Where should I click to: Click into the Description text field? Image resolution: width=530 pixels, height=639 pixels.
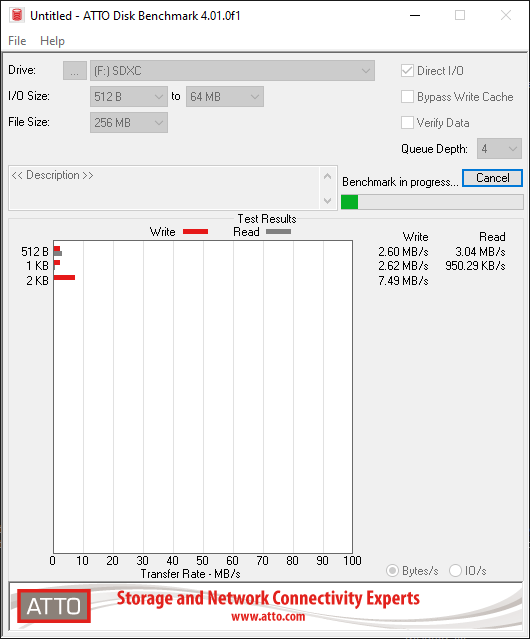coord(165,187)
